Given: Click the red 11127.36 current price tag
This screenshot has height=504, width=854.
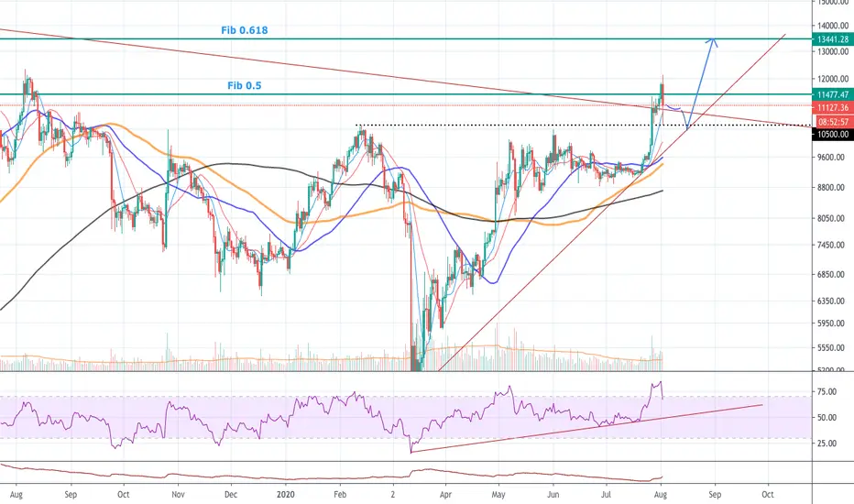Looking at the screenshot, I should tap(833, 108).
